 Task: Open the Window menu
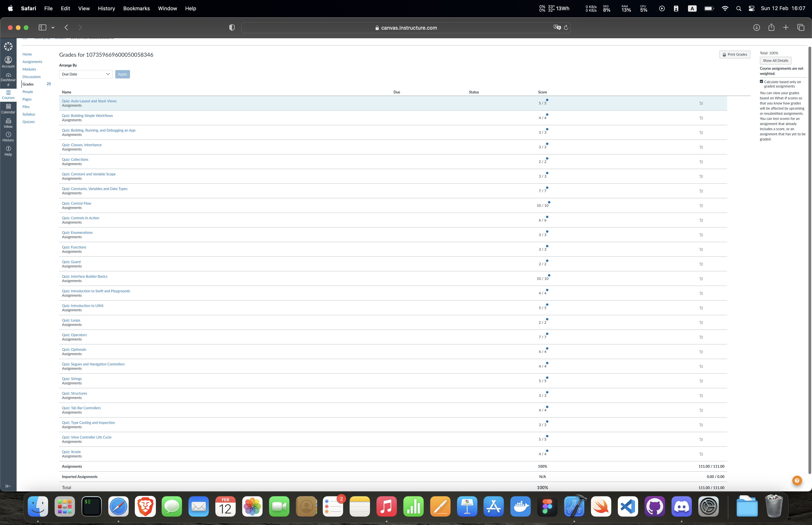[167, 8]
